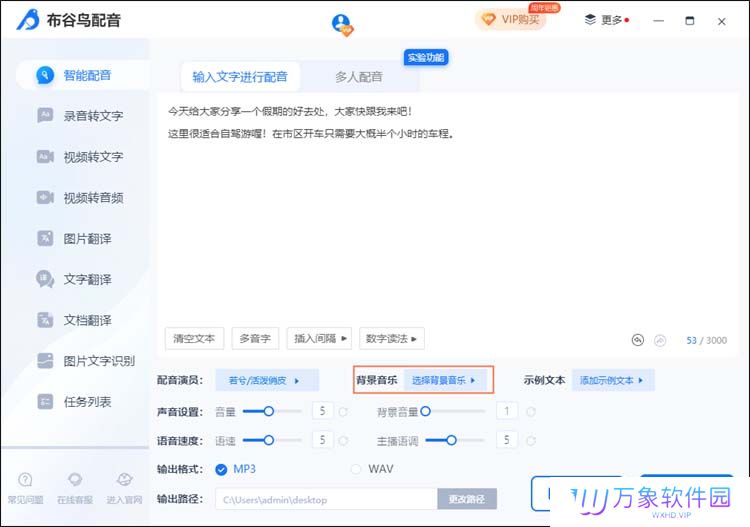Switch to 输入文字进行配音 tab
750x527 pixels.
point(240,77)
